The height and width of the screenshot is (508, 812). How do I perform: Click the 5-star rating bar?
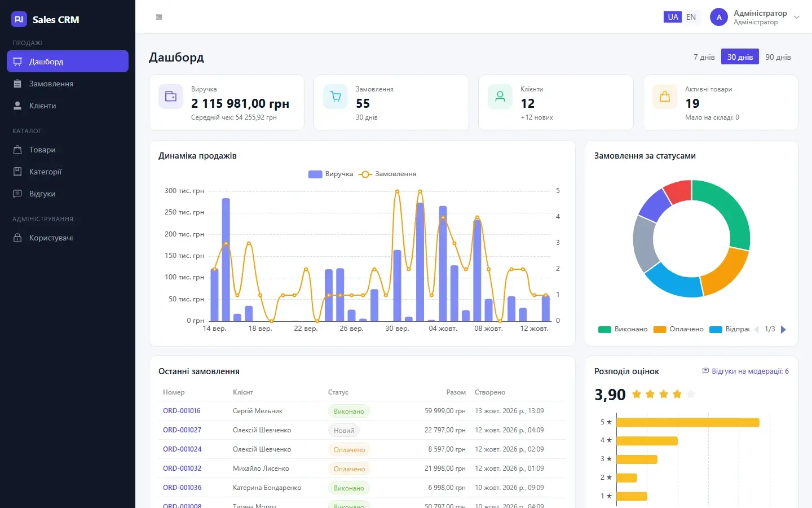(688, 422)
